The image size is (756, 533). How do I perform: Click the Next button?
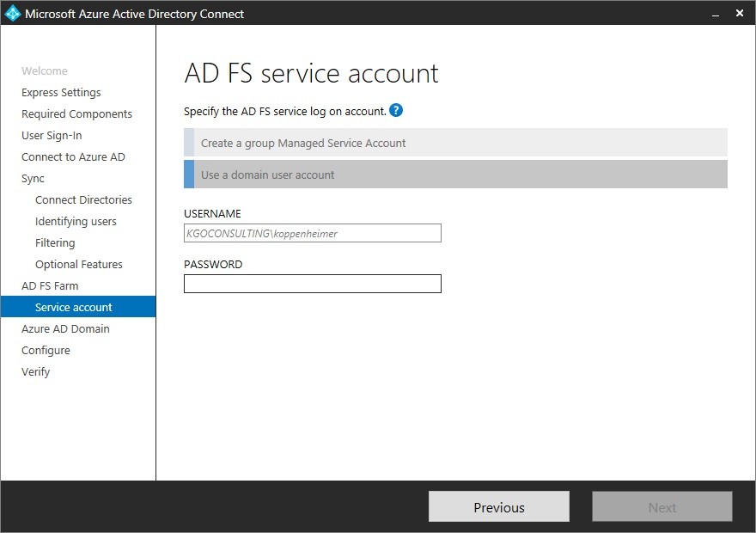tap(662, 507)
